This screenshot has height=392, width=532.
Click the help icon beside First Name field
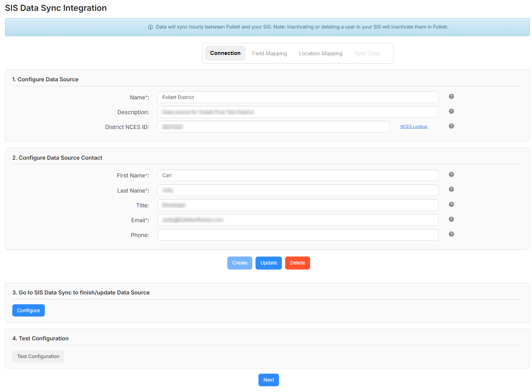(451, 175)
